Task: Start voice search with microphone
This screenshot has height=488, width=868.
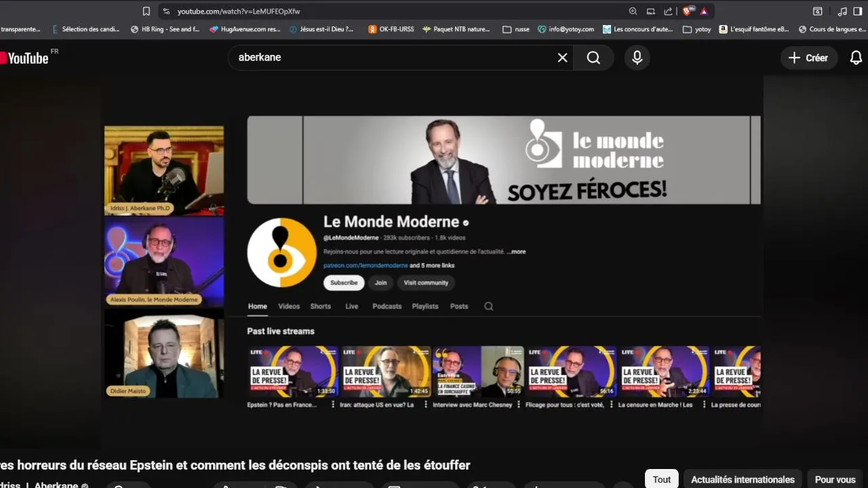Action: point(637,58)
